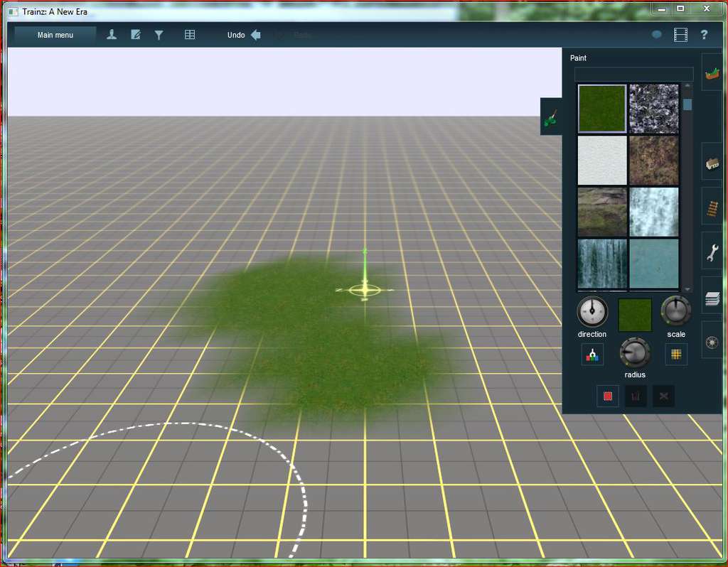Screen dimensions: 728x567
Task: Open the chat speech bubble icon
Action: coord(657,35)
